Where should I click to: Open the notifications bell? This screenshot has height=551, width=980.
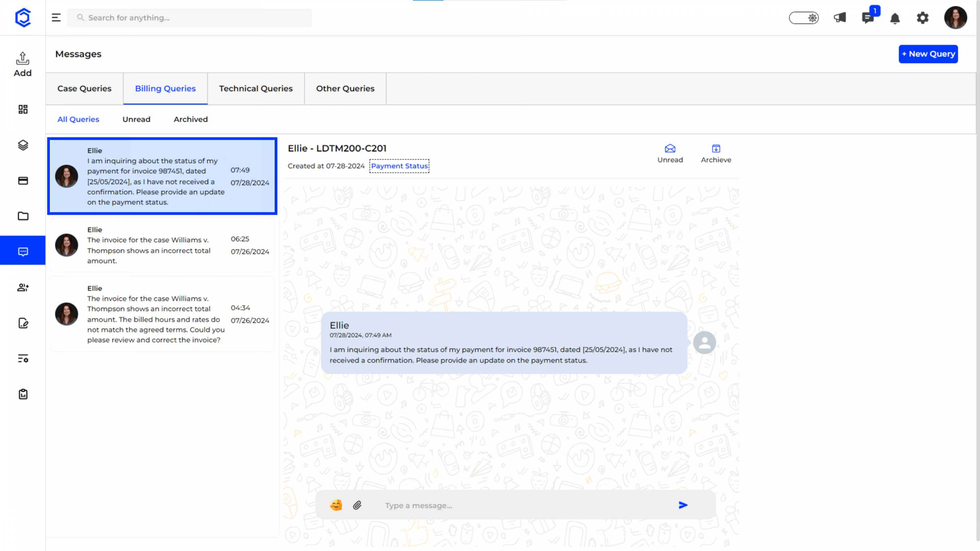[895, 18]
